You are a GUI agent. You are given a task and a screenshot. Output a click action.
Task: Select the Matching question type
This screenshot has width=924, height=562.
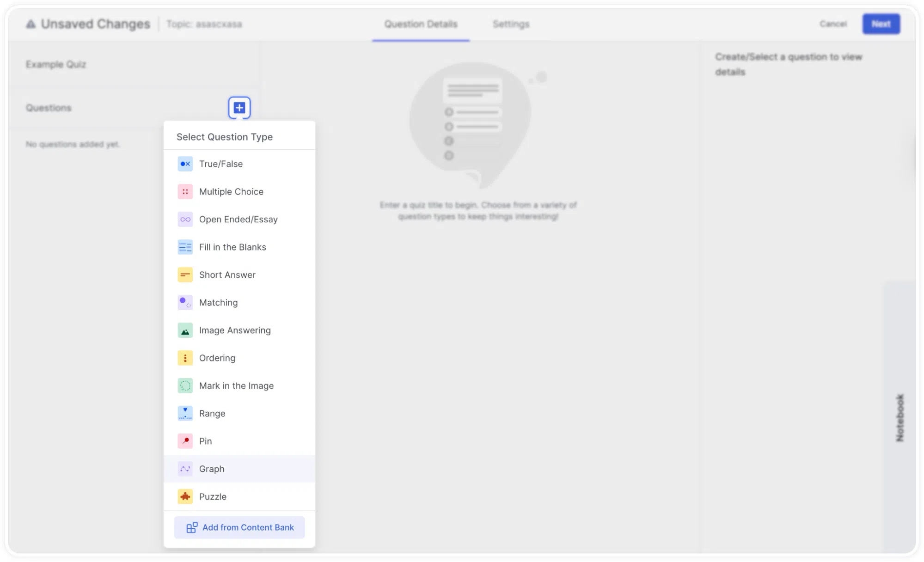click(x=239, y=302)
